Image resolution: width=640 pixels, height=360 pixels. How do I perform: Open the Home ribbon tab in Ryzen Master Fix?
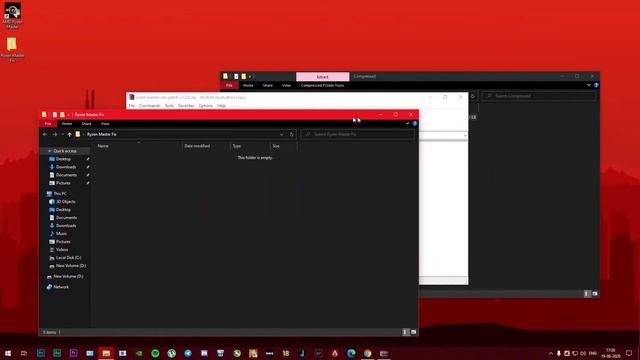[67, 124]
